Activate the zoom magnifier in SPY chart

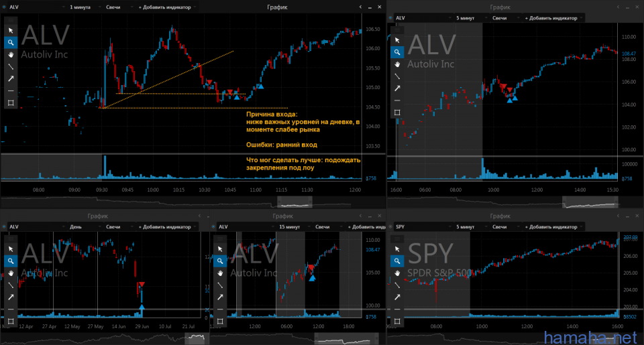coord(396,261)
